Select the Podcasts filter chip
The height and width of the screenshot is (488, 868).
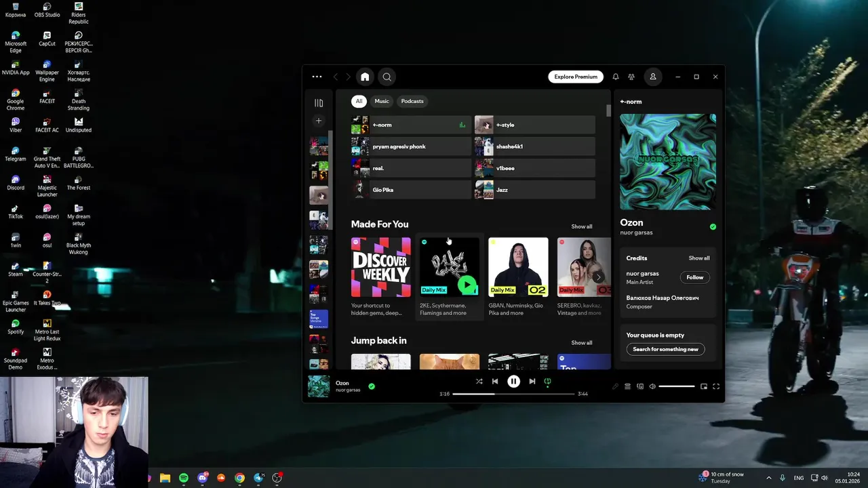(x=412, y=101)
